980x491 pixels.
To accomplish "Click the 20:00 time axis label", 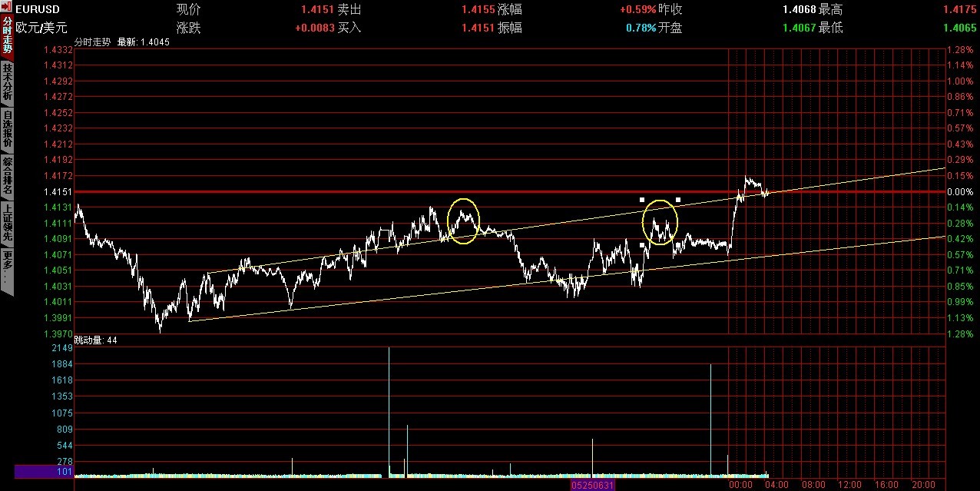I will coord(924,485).
